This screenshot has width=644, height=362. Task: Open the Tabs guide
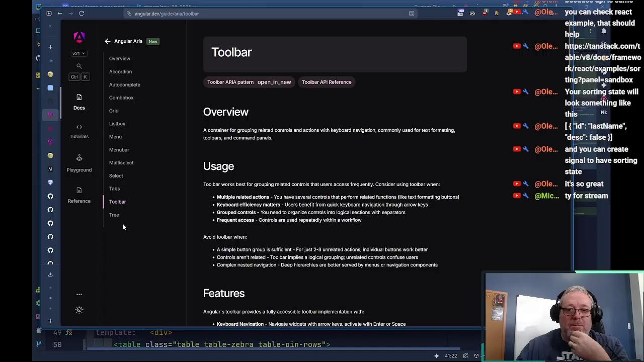tap(114, 189)
